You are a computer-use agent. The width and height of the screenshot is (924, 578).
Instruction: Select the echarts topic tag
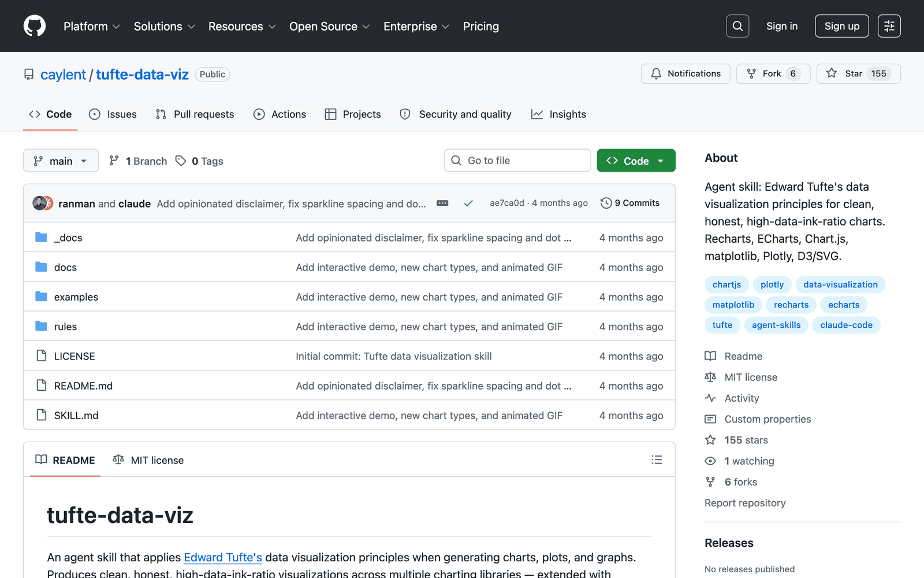(844, 305)
